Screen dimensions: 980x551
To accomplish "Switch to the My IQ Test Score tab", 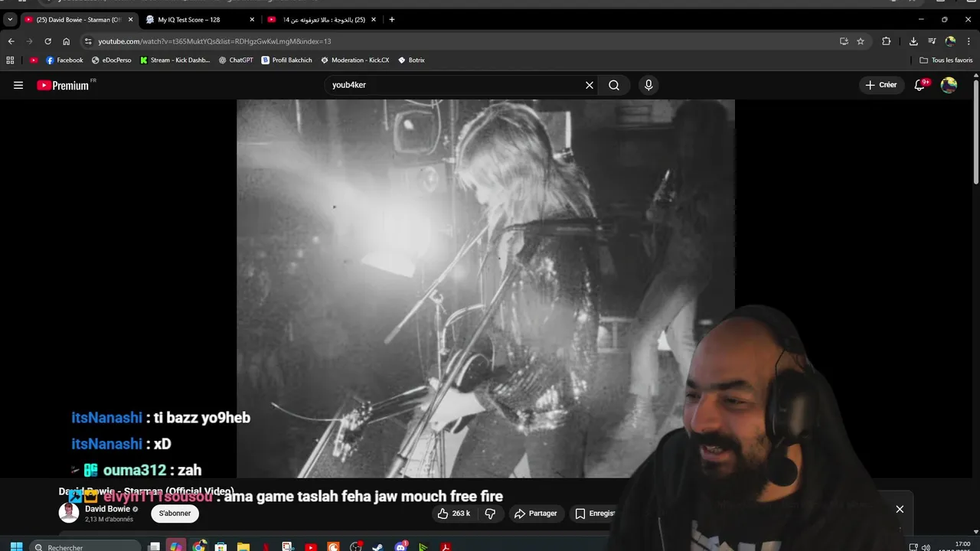I will pos(199,19).
